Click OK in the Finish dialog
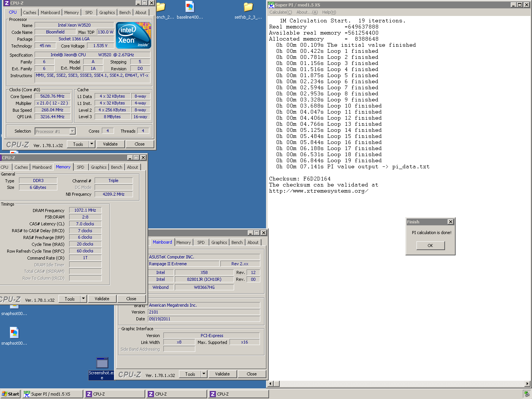The image size is (532, 399). 430,245
